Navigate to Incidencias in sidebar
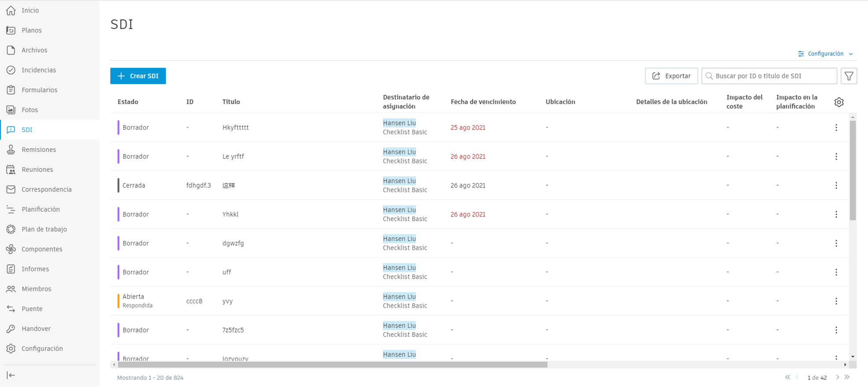 click(39, 70)
